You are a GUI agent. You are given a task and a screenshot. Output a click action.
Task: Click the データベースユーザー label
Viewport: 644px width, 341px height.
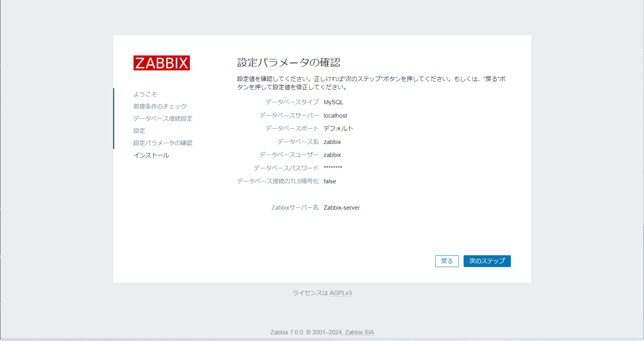pos(289,155)
